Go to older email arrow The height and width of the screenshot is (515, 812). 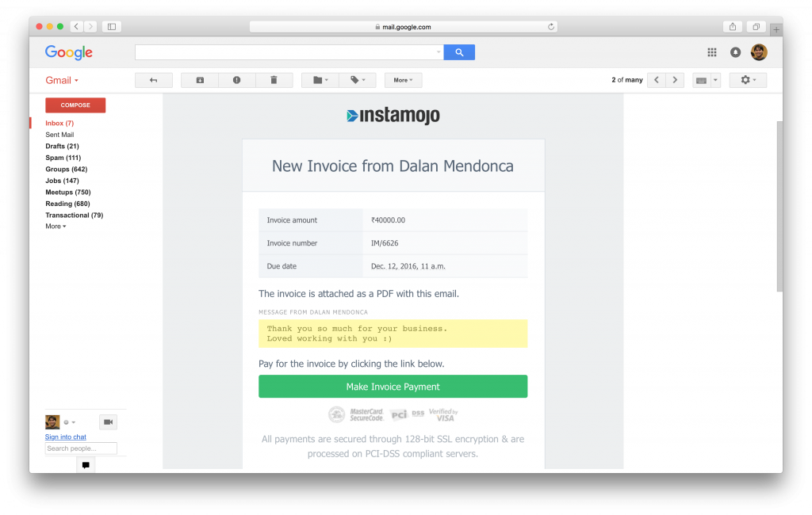pyautogui.click(x=675, y=80)
